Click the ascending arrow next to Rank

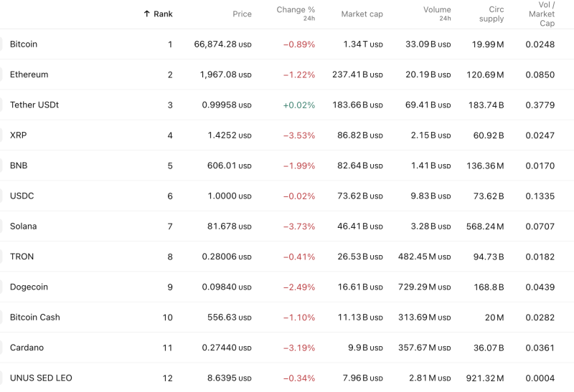tap(147, 14)
